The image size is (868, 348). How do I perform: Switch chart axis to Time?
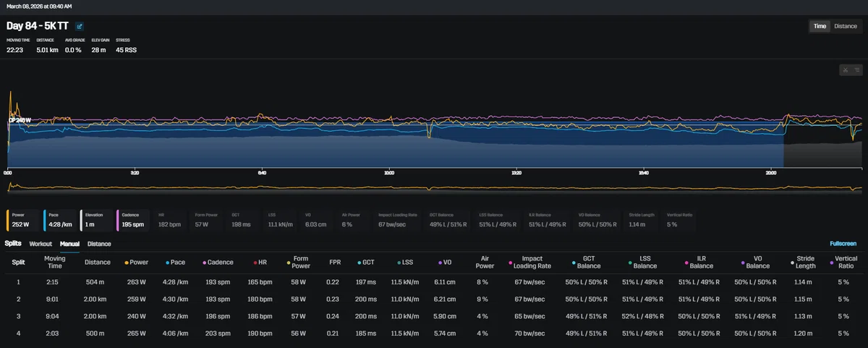[820, 26]
